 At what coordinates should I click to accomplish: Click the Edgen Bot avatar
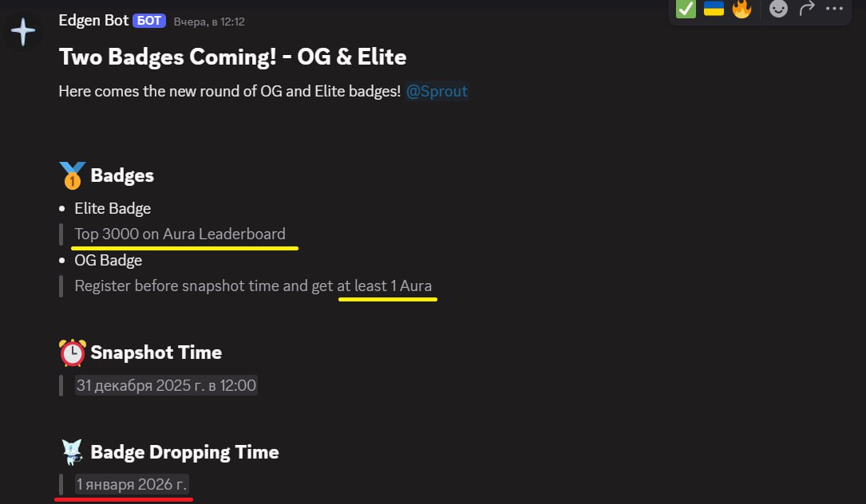coord(23,32)
